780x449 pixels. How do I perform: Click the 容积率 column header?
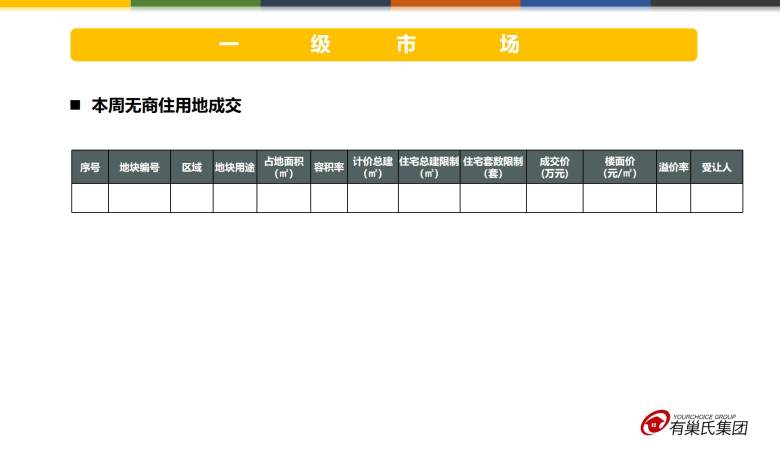(329, 167)
